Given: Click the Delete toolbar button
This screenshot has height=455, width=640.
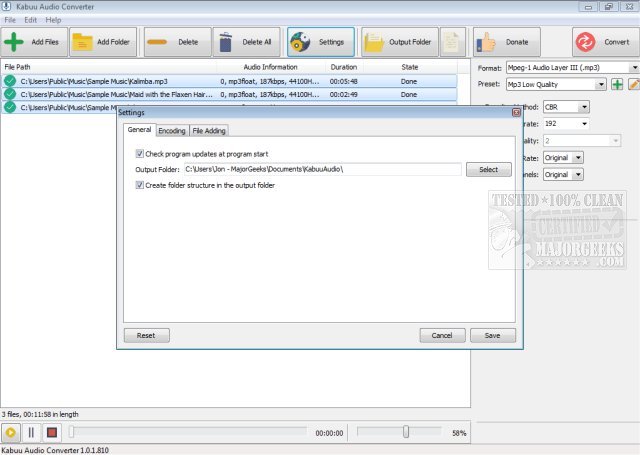Looking at the screenshot, I should pyautogui.click(x=178, y=42).
